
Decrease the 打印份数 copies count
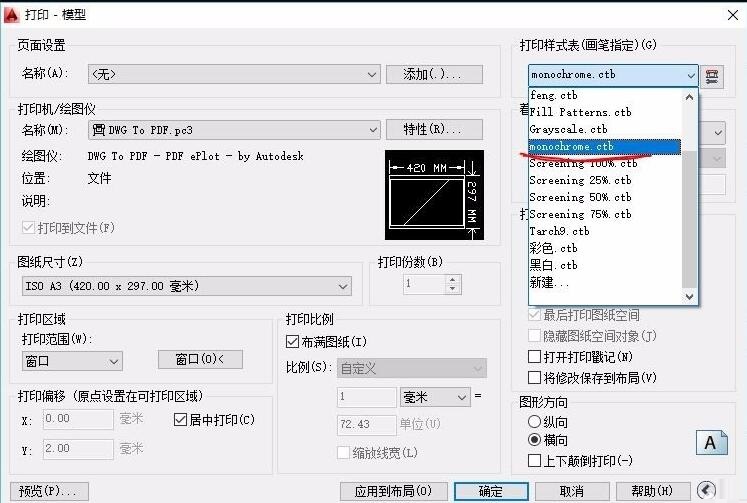tap(453, 289)
